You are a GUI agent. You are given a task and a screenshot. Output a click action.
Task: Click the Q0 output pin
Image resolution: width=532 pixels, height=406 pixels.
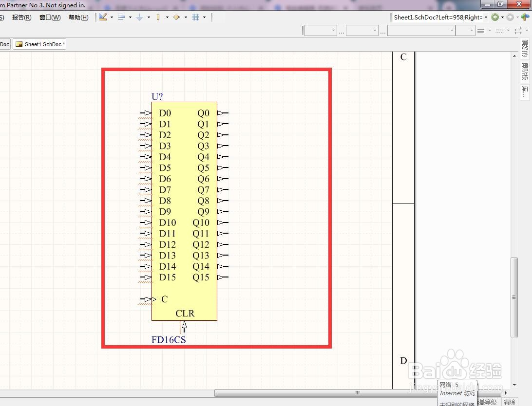coord(223,113)
